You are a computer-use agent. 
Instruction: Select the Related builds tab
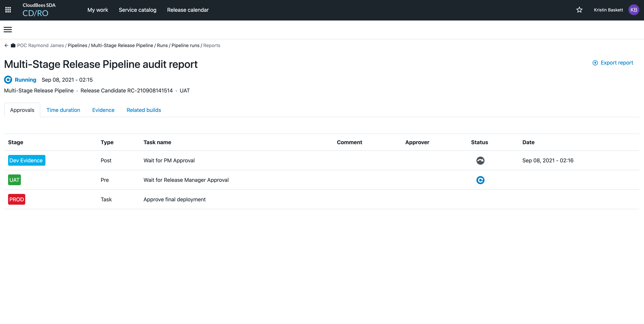(144, 110)
